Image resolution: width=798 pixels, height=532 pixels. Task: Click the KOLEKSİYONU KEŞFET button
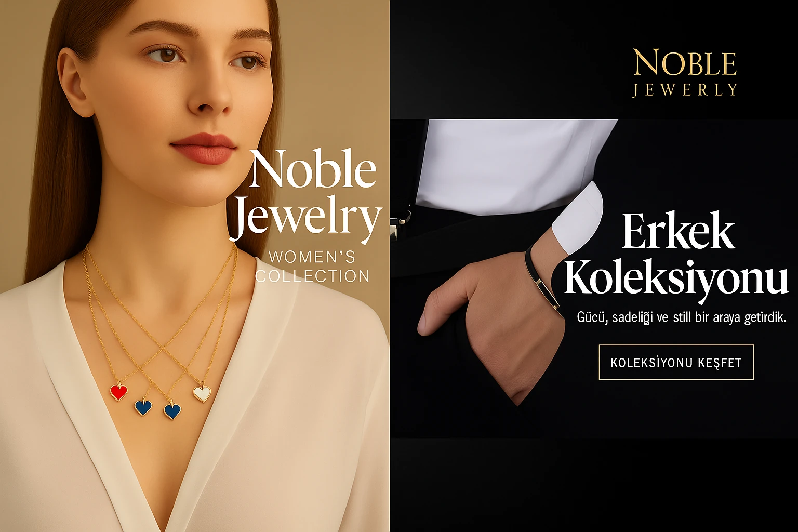pos(676,362)
